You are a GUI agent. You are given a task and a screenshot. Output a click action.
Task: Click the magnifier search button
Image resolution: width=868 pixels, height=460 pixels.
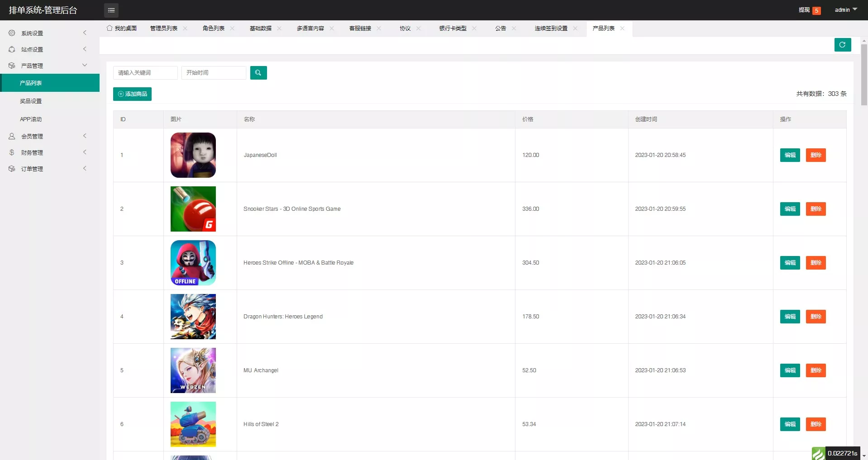point(258,73)
